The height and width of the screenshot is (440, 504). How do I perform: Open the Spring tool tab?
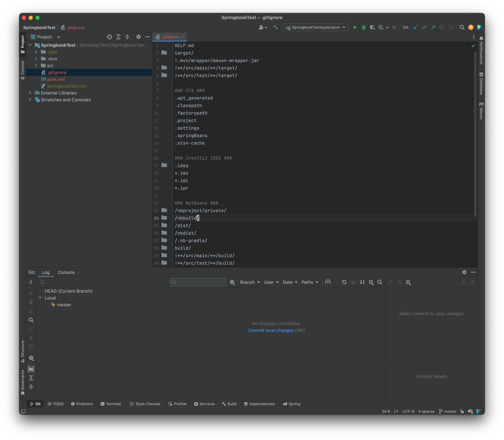point(292,404)
